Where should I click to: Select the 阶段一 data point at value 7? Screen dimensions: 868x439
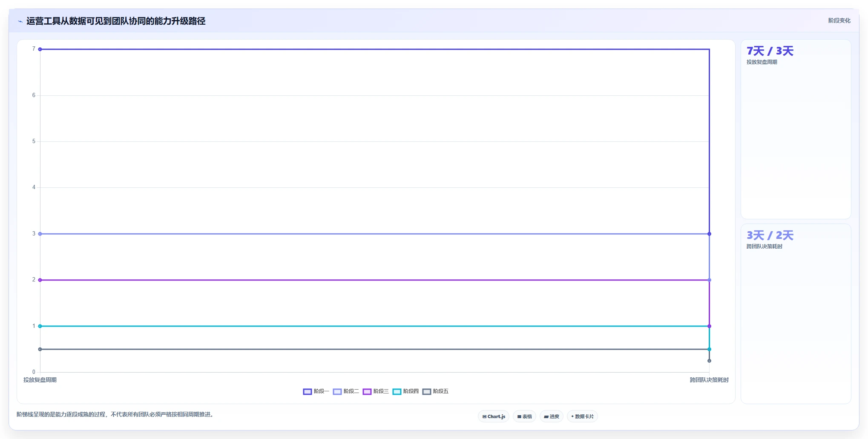coord(40,49)
